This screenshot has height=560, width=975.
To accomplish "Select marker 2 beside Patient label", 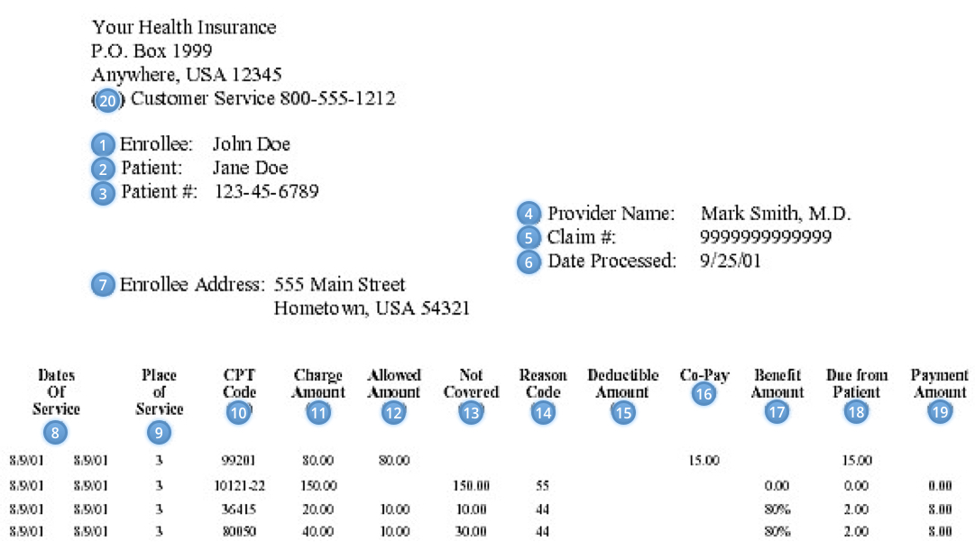I will [x=104, y=169].
